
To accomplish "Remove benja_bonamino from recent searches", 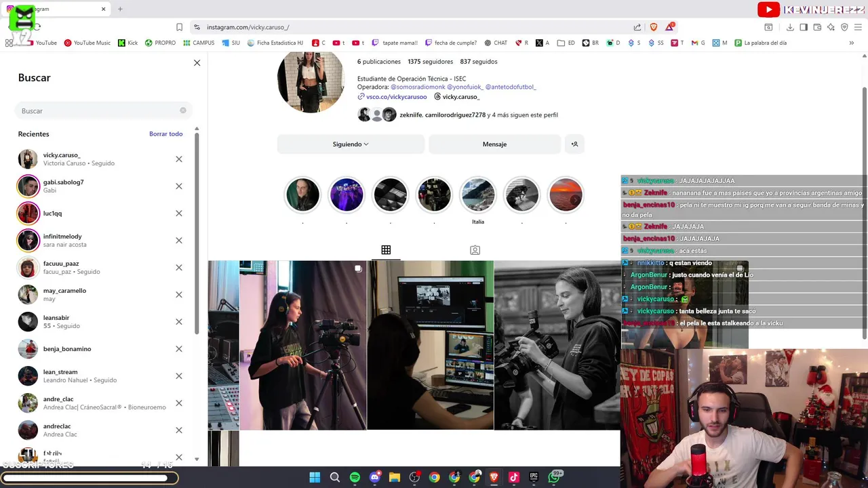I will 179,349.
